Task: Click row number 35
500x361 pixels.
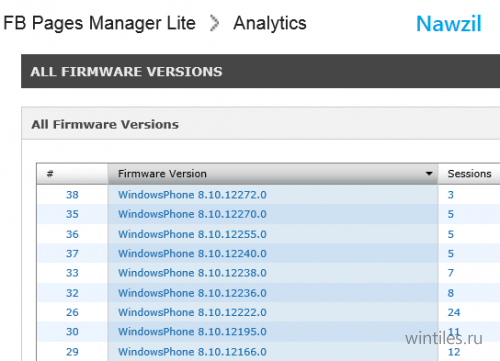Action: [x=72, y=214]
